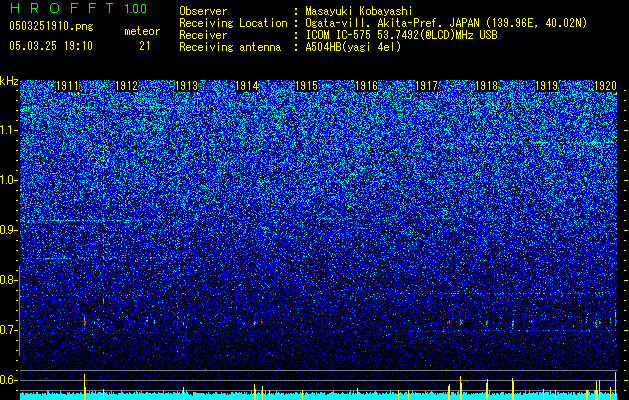The height and width of the screenshot is (400, 629).
Task: Click the observer name Masayuki Kobayashi
Action: click(359, 11)
